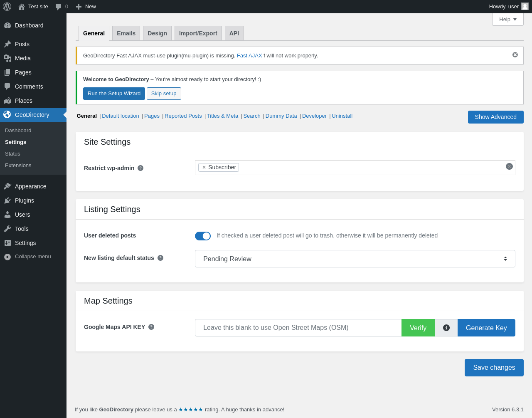Open GeoDirectory Status submenu item
The width and height of the screenshot is (532, 418).
12,154
